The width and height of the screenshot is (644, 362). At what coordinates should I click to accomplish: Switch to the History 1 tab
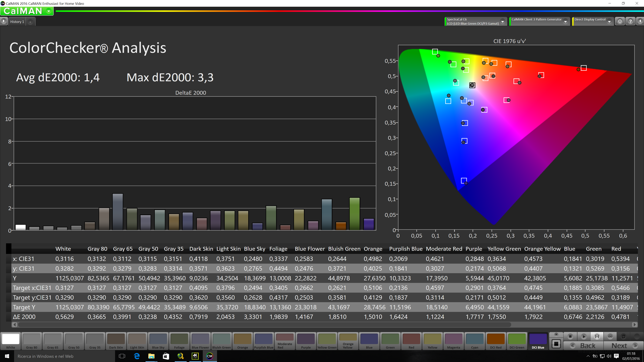(17, 22)
